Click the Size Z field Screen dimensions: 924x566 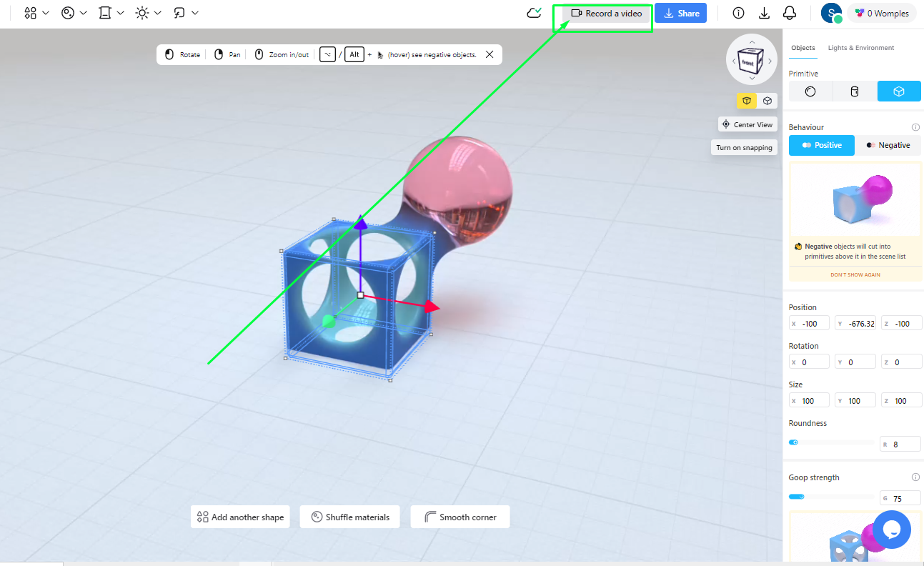[x=901, y=400]
